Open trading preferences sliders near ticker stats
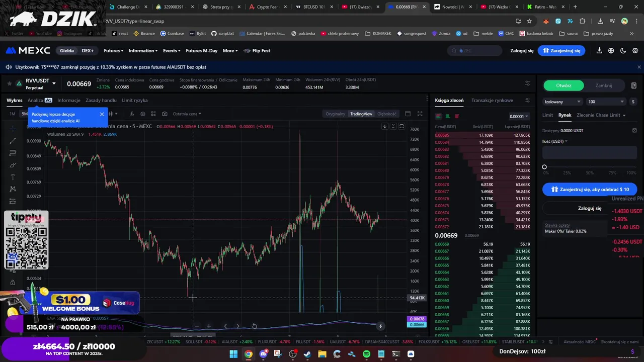 pos(527,83)
